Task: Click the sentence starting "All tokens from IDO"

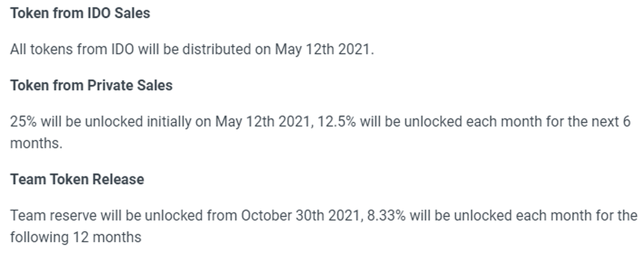Action: [191, 49]
